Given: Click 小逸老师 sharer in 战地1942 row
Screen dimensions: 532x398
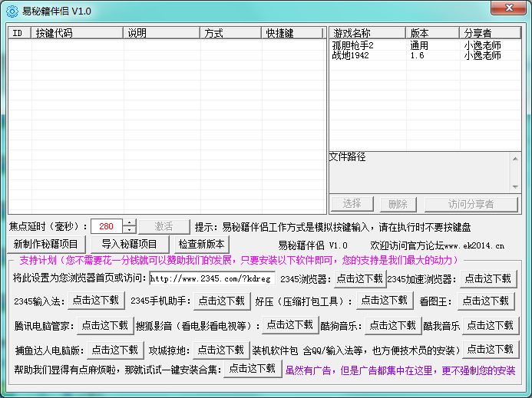Looking at the screenshot, I should 482,55.
